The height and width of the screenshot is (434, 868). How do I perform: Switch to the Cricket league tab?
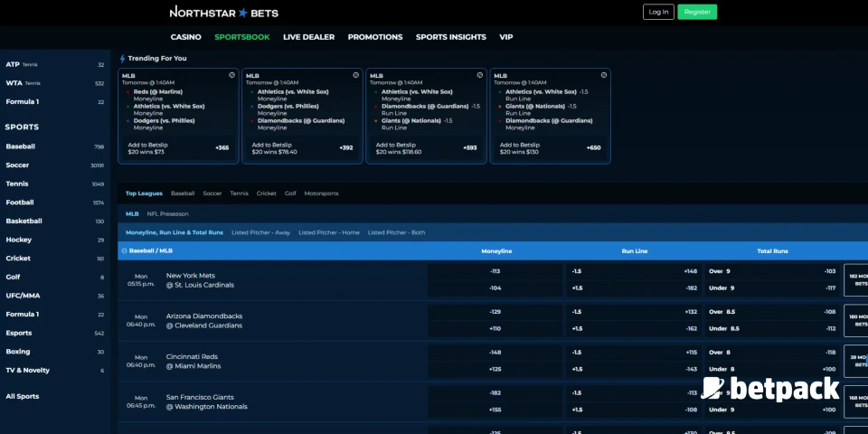tap(266, 193)
